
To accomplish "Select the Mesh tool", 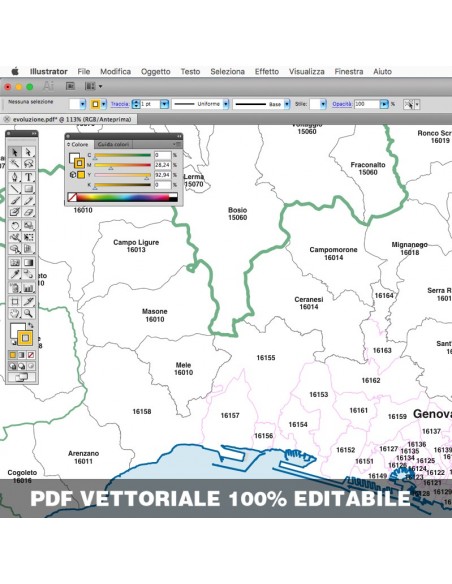I will (x=15, y=263).
